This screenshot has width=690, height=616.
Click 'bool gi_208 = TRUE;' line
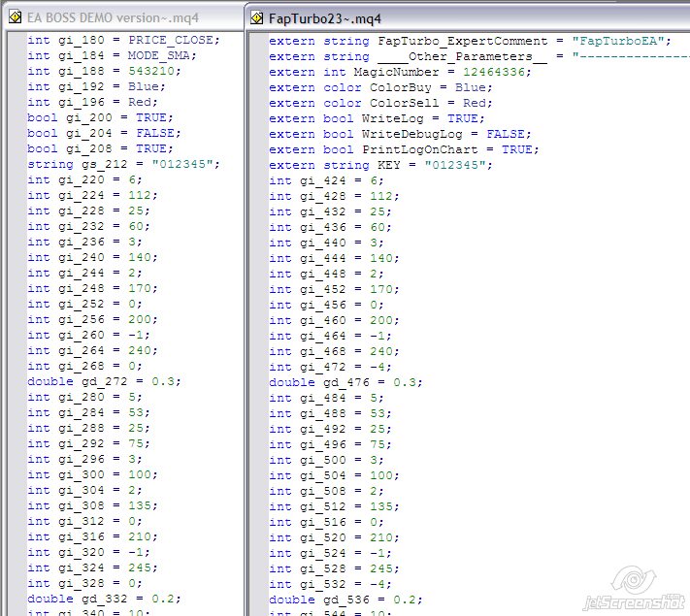(x=100, y=148)
